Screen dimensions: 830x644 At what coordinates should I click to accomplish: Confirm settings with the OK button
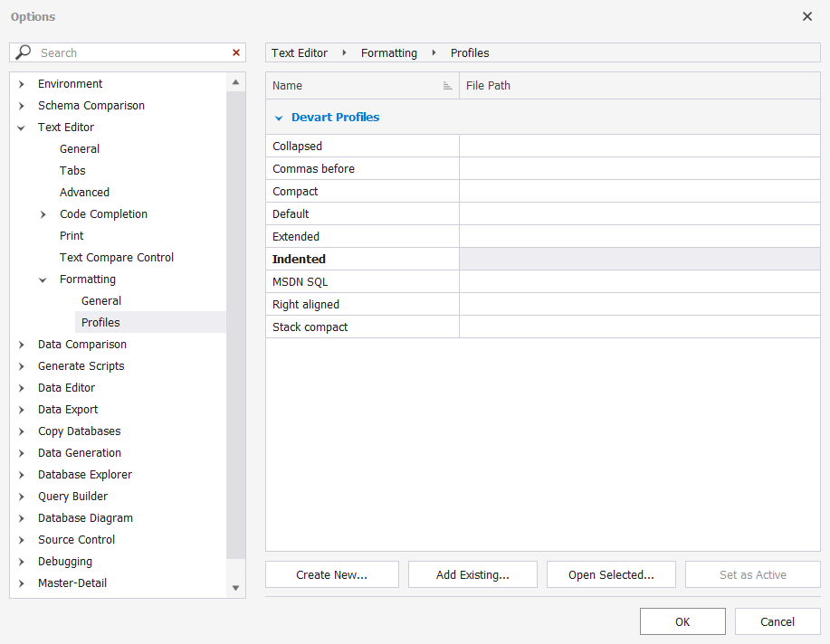(682, 621)
